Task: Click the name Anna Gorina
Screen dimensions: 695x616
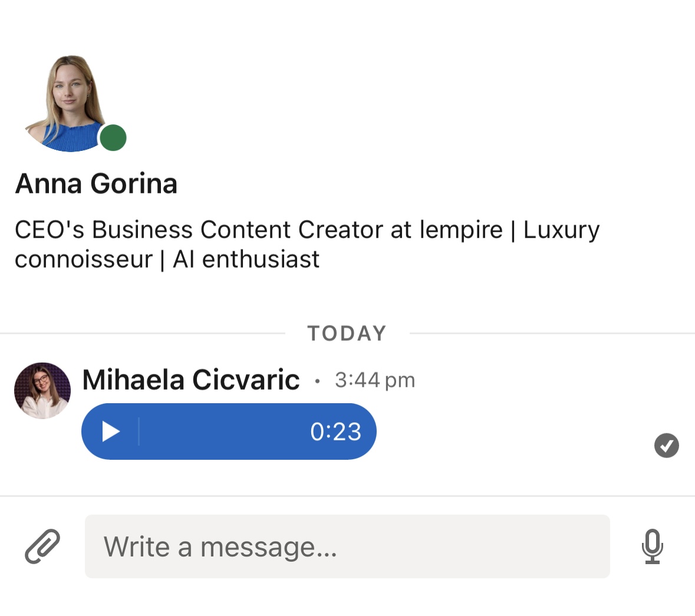Action: pyautogui.click(x=96, y=183)
